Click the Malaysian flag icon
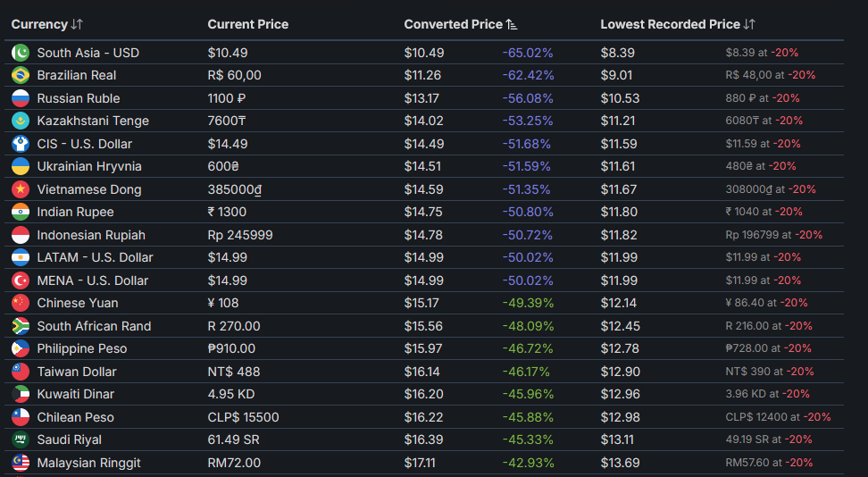Viewport: 868px width, 477px height. [x=21, y=463]
